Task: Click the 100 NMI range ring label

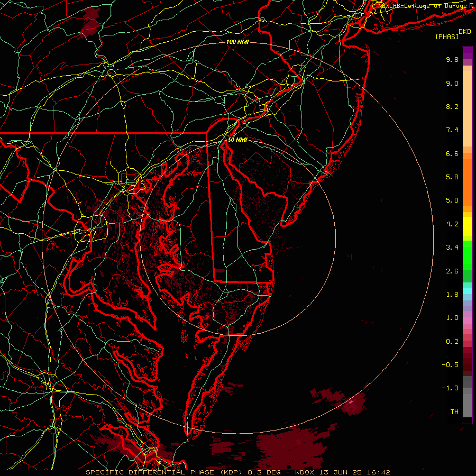Action: coord(237,42)
